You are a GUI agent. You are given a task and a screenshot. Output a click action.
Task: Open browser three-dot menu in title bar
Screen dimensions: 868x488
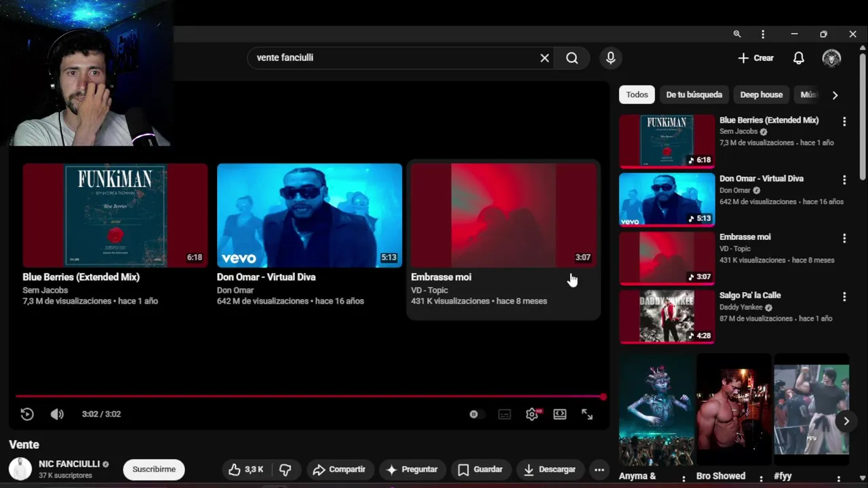763,34
